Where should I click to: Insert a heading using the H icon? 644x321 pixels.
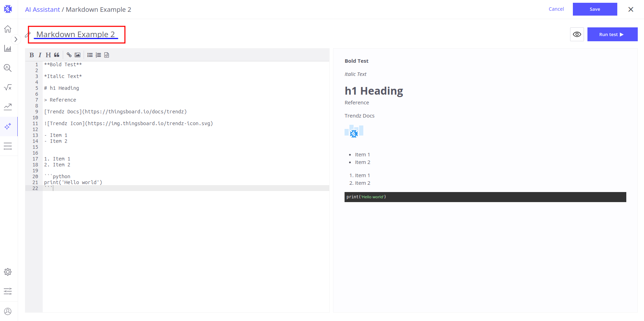pos(48,55)
